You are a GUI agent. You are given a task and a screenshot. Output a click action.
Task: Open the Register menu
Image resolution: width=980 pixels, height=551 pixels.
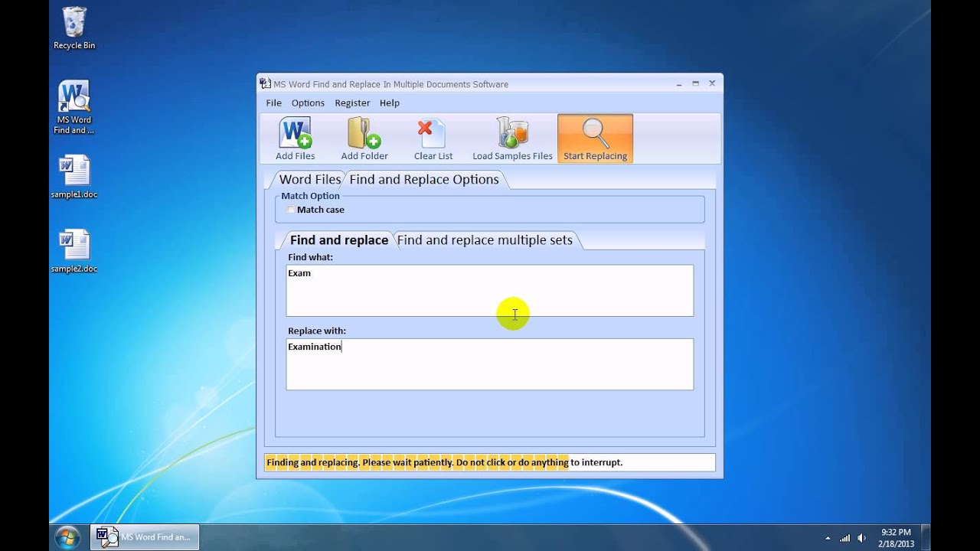coord(352,103)
